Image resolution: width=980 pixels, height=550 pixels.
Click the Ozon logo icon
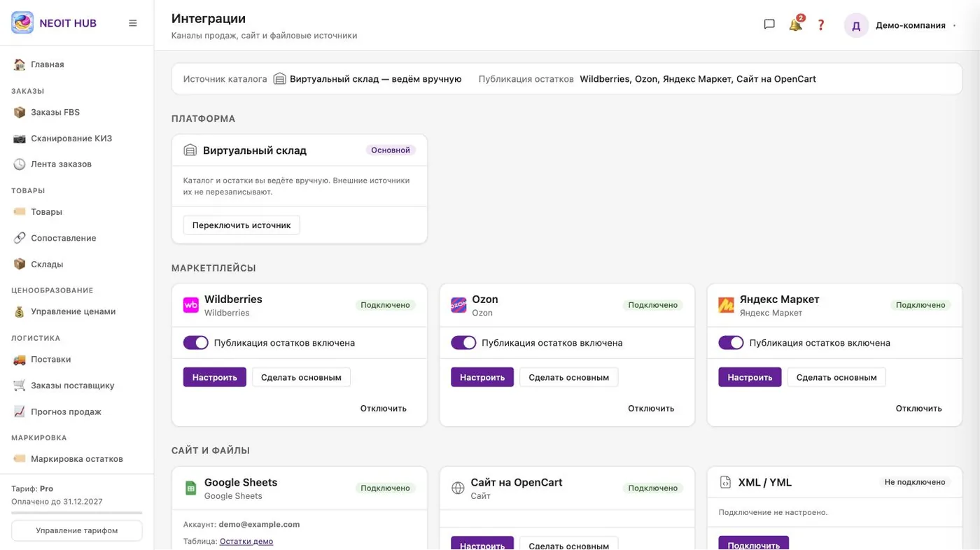tap(458, 305)
